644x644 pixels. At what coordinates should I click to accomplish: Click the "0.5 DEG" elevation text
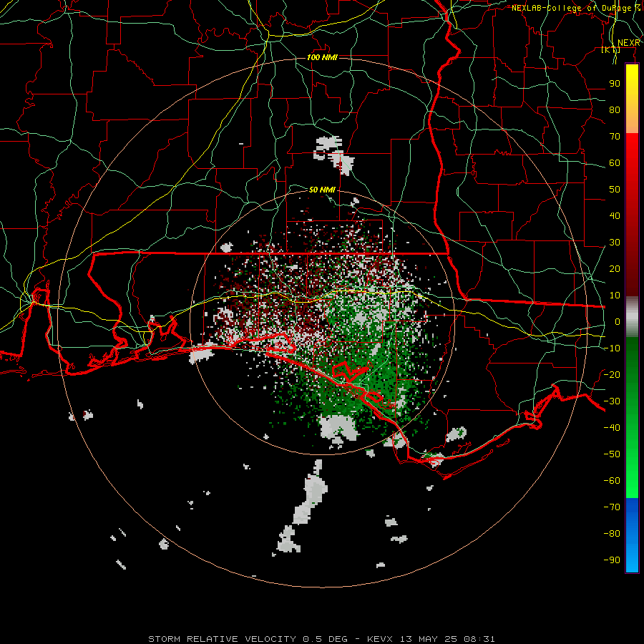point(326,639)
